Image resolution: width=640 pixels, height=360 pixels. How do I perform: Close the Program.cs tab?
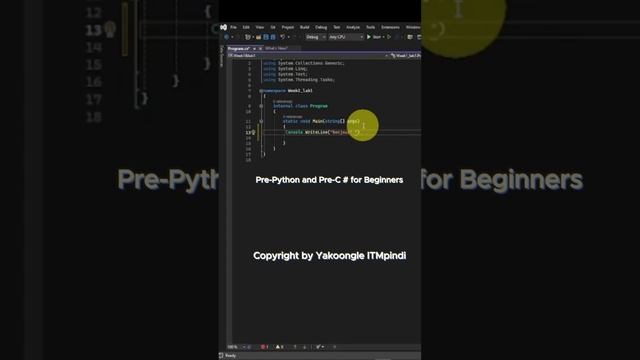[260, 49]
